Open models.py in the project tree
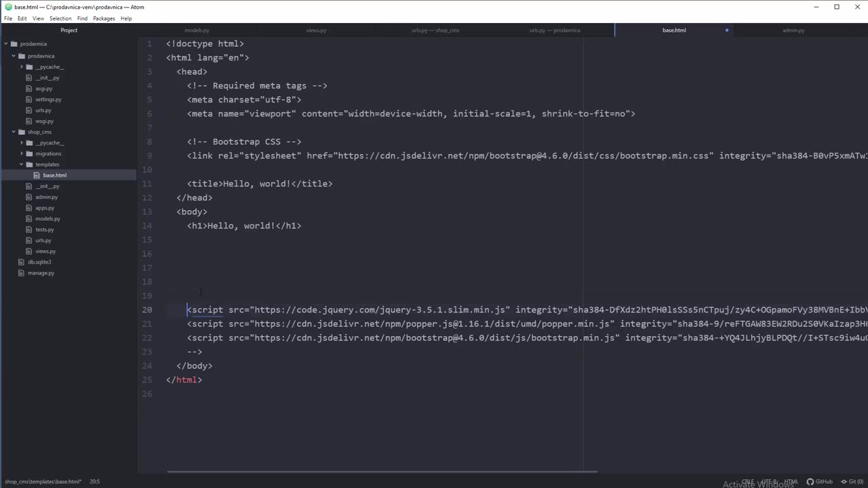This screenshot has height=488, width=868. pos(47,219)
